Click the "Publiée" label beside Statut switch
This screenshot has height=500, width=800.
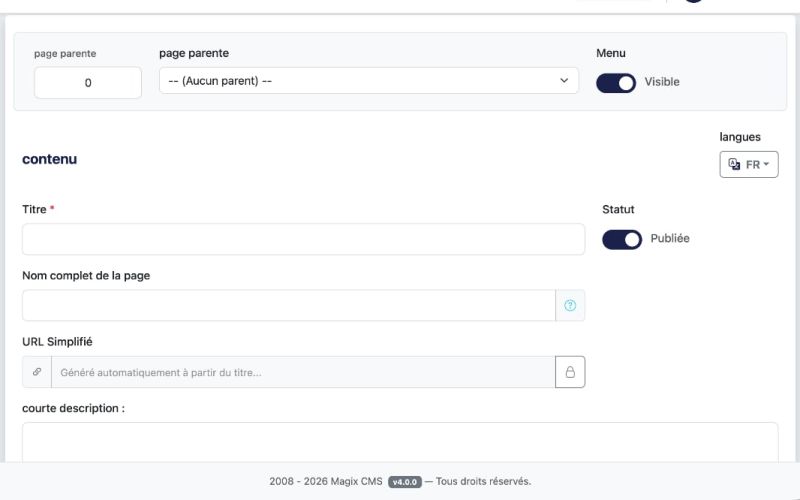point(670,239)
